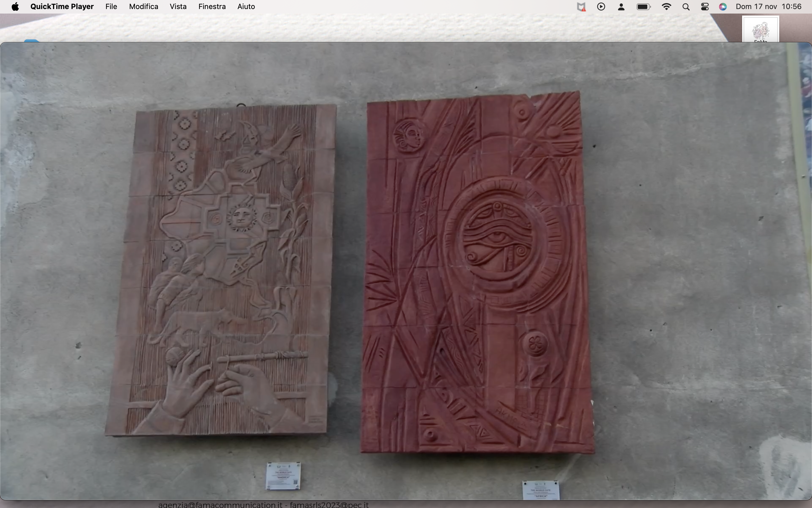Click the date and time Dom 17 nov
This screenshot has width=812, height=508.
[768, 7]
